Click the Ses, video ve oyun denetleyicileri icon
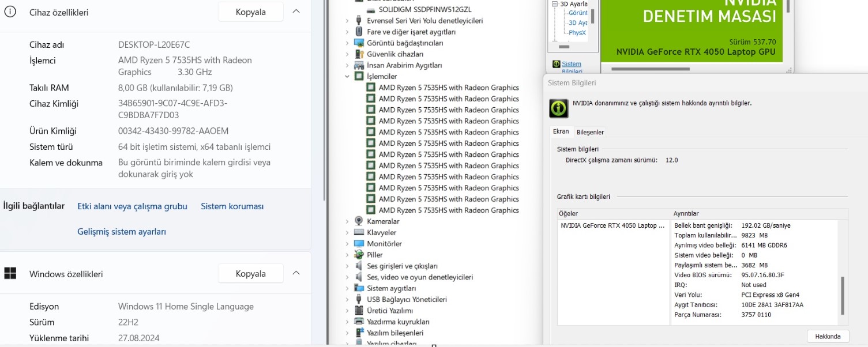 point(359,277)
